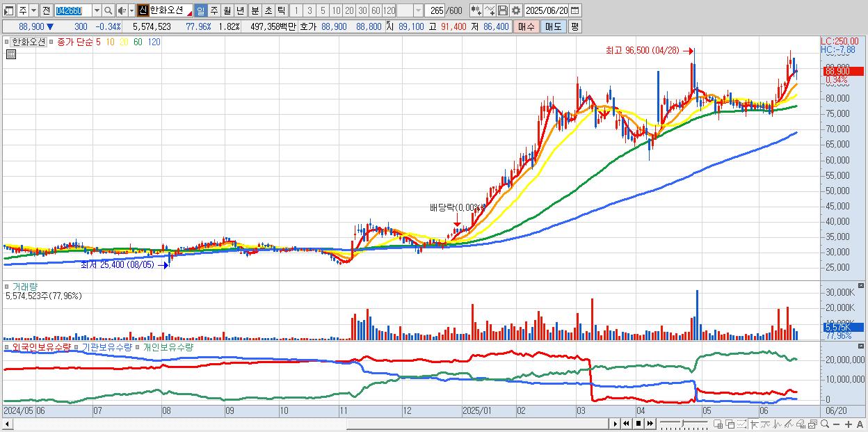Switch to 월 monthly period

coord(227,10)
